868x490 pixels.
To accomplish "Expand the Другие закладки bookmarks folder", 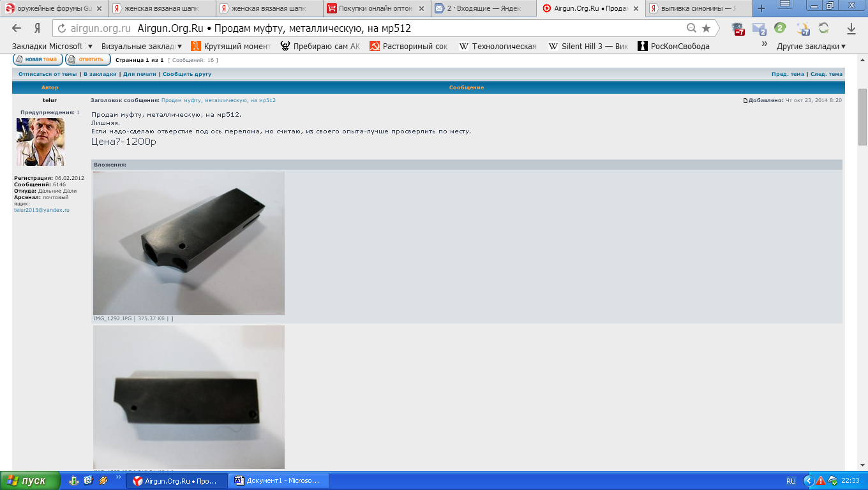I will click(811, 46).
